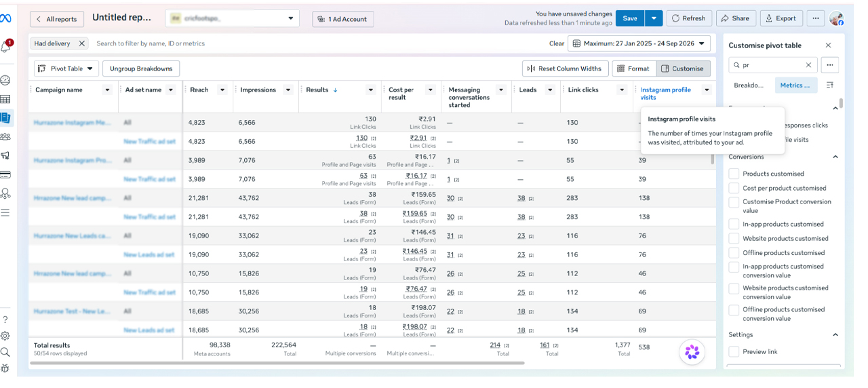Open the Campaign name column dropdown
This screenshot has width=868, height=388.
pyautogui.click(x=107, y=90)
